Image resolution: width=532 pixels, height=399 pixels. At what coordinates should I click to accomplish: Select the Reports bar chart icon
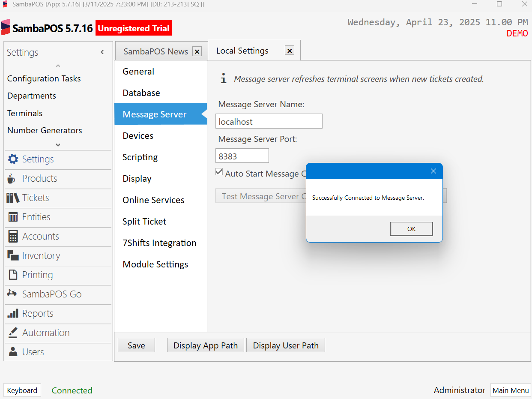tap(13, 313)
